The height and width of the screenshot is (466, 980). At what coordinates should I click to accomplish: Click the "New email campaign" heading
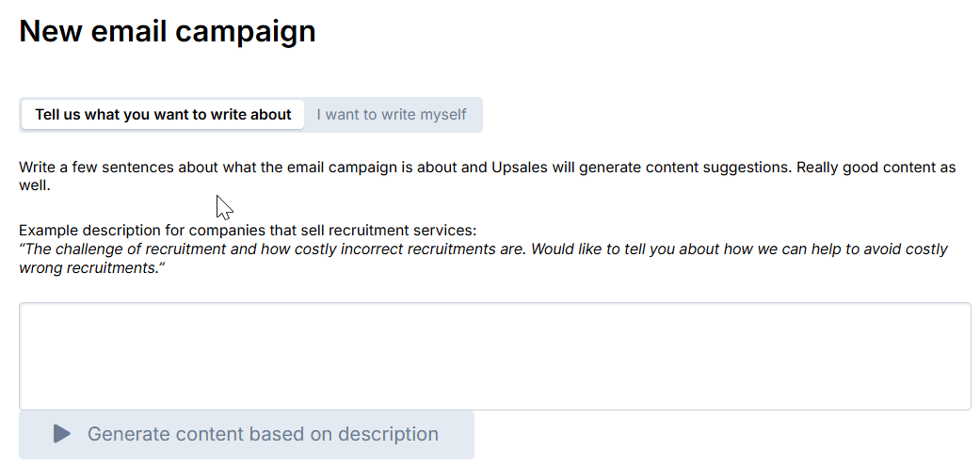[168, 31]
